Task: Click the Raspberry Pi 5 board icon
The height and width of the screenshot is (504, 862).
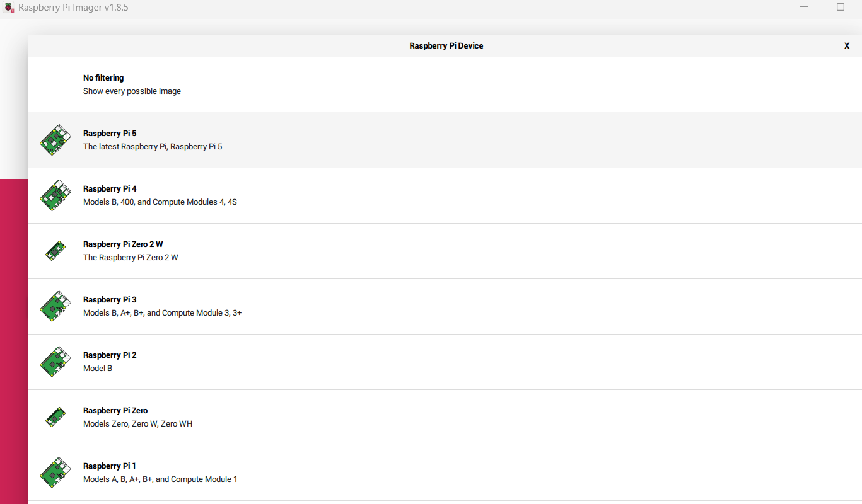Action: tap(55, 140)
